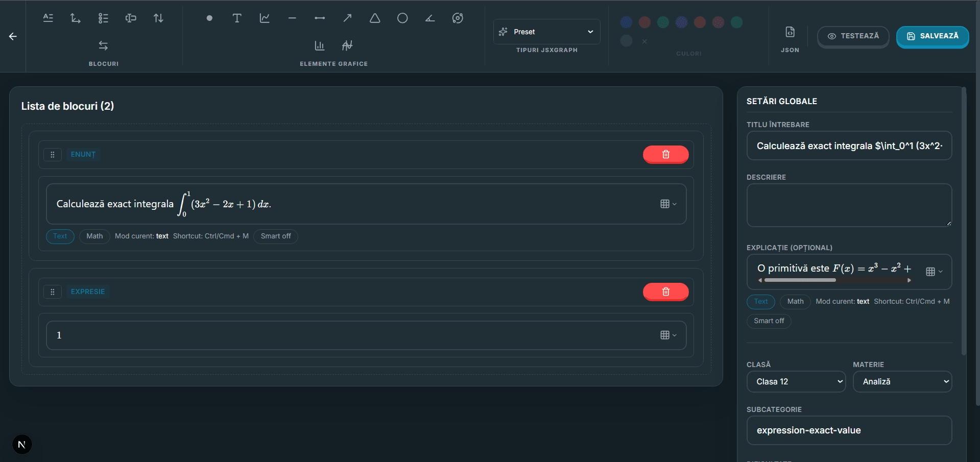Viewport: 980px width, 462px height.
Task: Select the Text graphic element (T icon)
Action: 237,18
